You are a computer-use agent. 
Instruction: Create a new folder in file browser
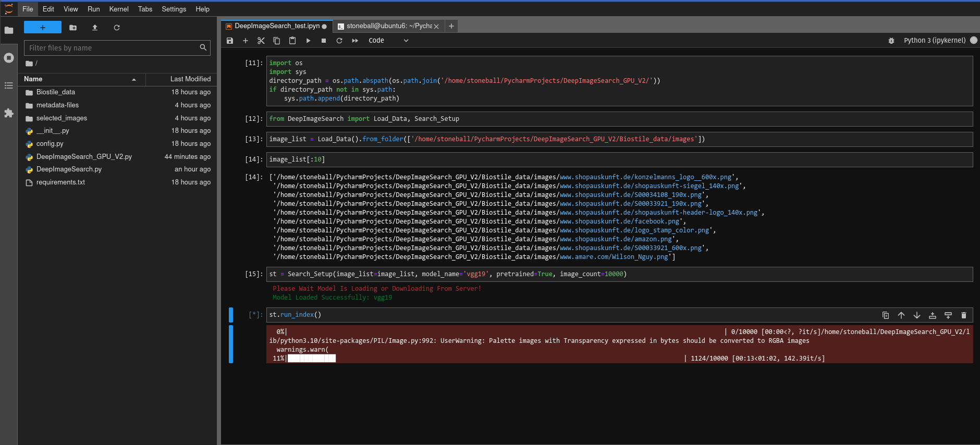[x=73, y=28]
